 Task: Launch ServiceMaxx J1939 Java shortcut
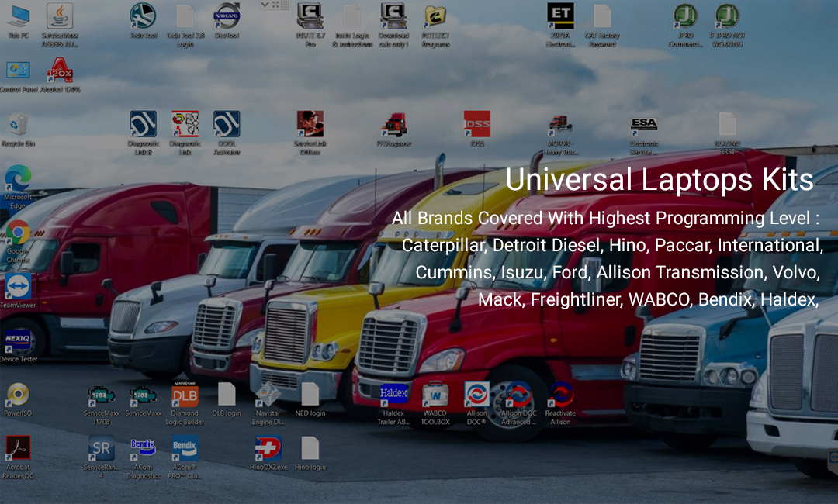59,24
